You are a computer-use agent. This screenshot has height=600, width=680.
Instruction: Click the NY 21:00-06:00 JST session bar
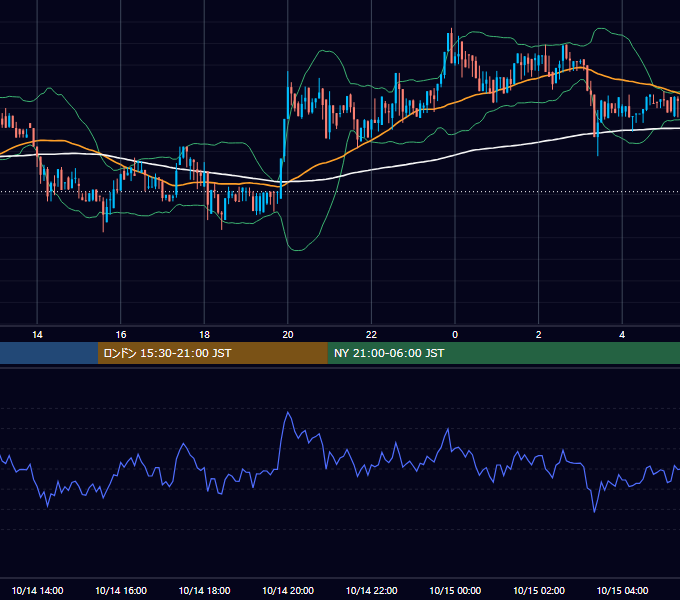[503, 353]
